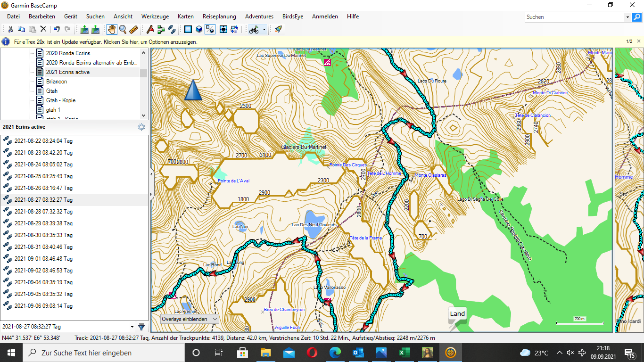
Task: Select the 2021-08-30 08:35:33 Tag track
Action: [x=43, y=235]
